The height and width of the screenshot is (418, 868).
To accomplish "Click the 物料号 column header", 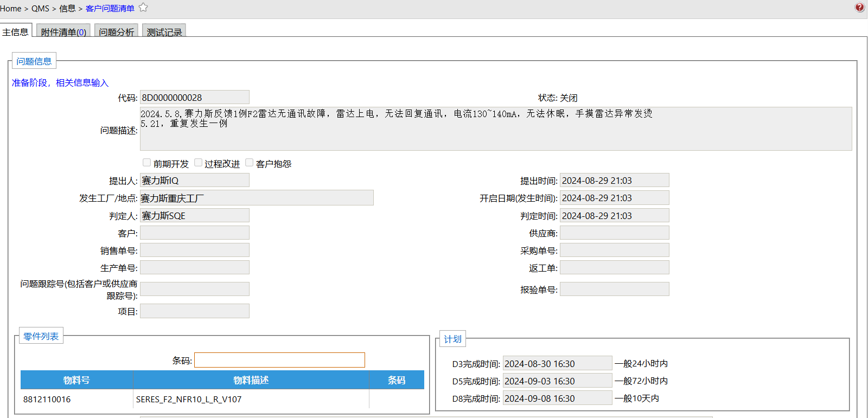I will coord(76,380).
